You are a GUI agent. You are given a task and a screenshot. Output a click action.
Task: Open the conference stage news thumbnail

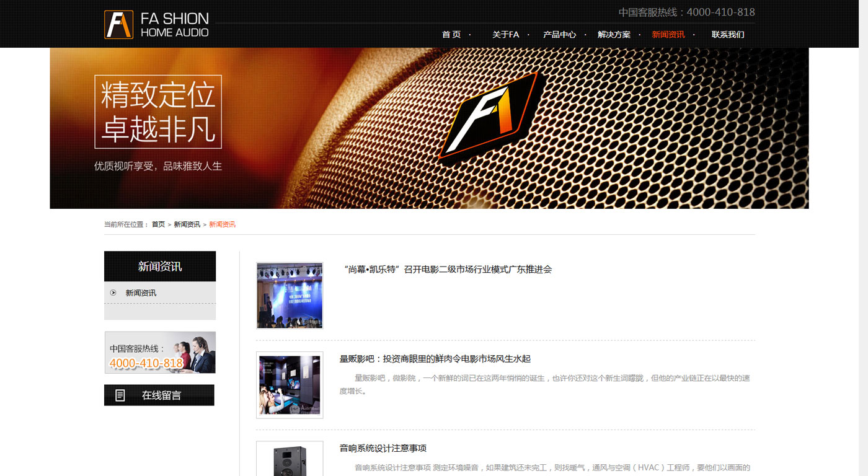click(290, 295)
